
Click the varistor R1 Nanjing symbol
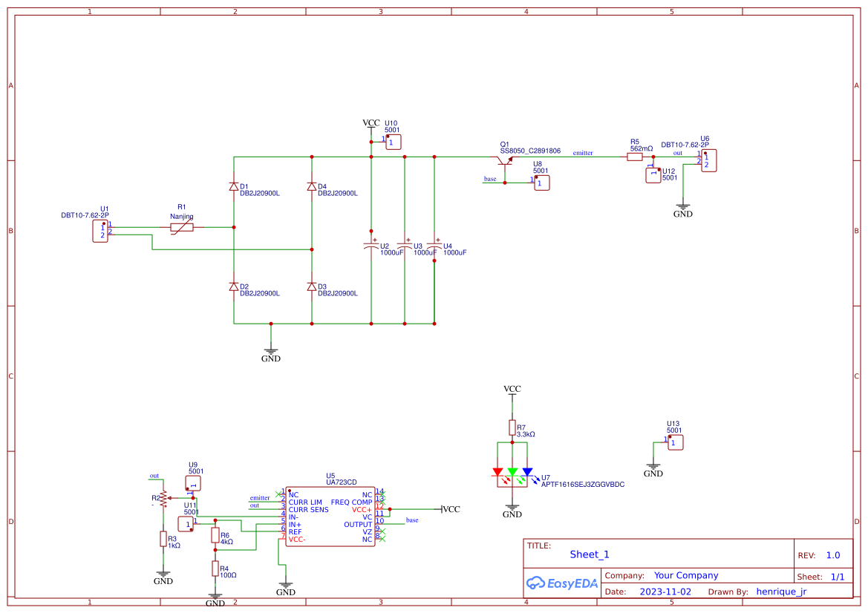tap(183, 227)
